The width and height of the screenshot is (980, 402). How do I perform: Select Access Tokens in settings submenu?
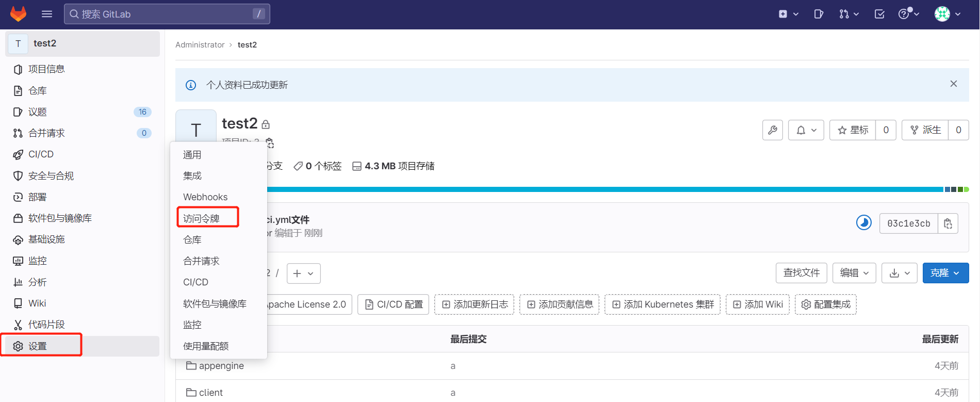(x=202, y=218)
